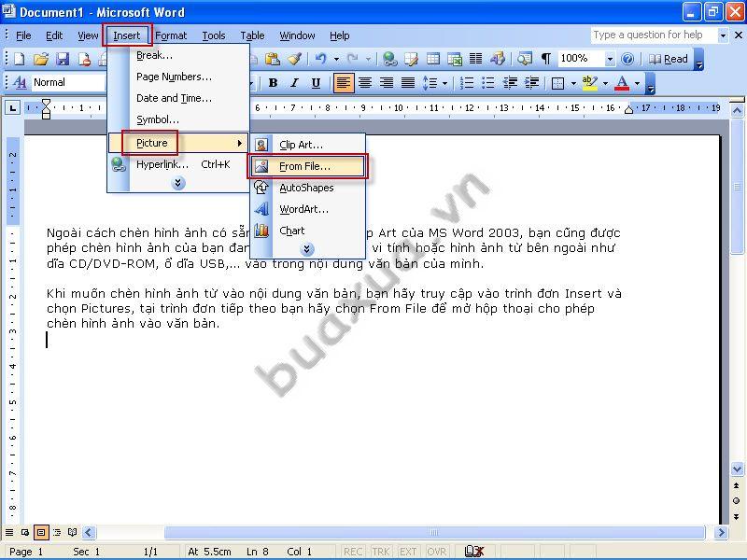Screen dimensions: 747x560
Task: Switch to Reading Layout view button
Action: (73, 532)
